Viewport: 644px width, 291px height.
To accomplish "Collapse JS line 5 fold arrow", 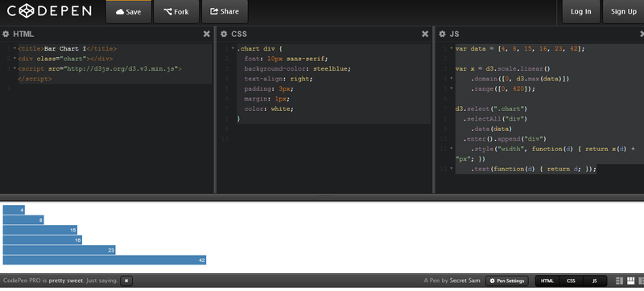I will 452,88.
